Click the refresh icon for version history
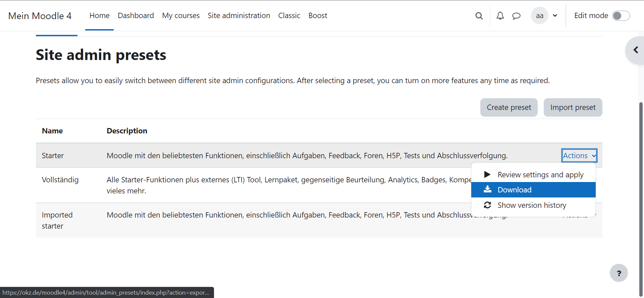Viewport: 644px width, 298px height. point(487,205)
